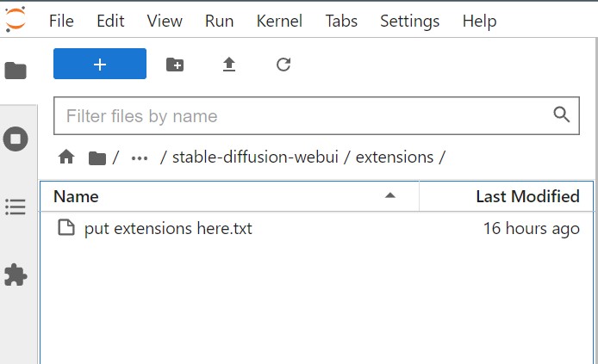Image resolution: width=598 pixels, height=364 pixels.
Task: Click the search magnifier icon
Action: tap(561, 115)
